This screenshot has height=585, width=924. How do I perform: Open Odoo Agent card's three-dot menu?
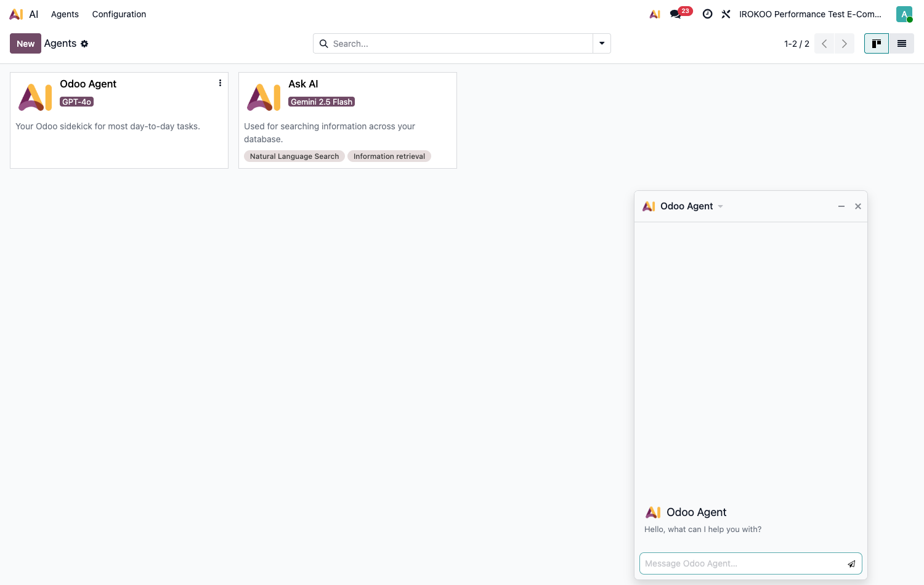point(220,83)
